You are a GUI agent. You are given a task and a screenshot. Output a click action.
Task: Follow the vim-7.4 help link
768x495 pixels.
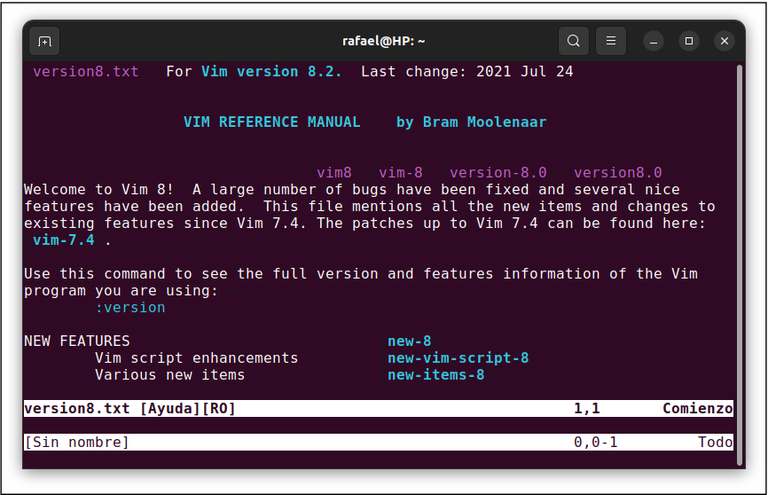point(64,240)
